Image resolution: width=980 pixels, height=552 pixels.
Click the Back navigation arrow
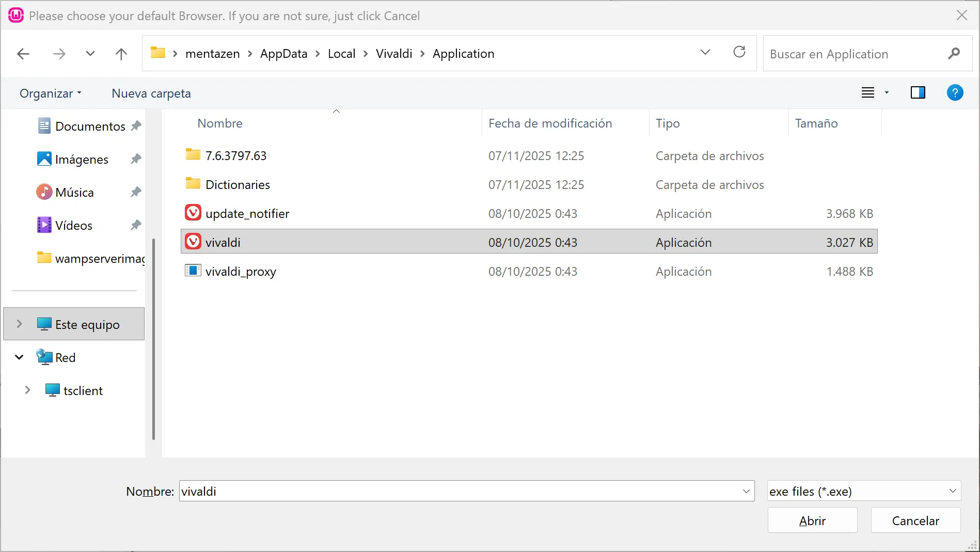[x=23, y=54]
